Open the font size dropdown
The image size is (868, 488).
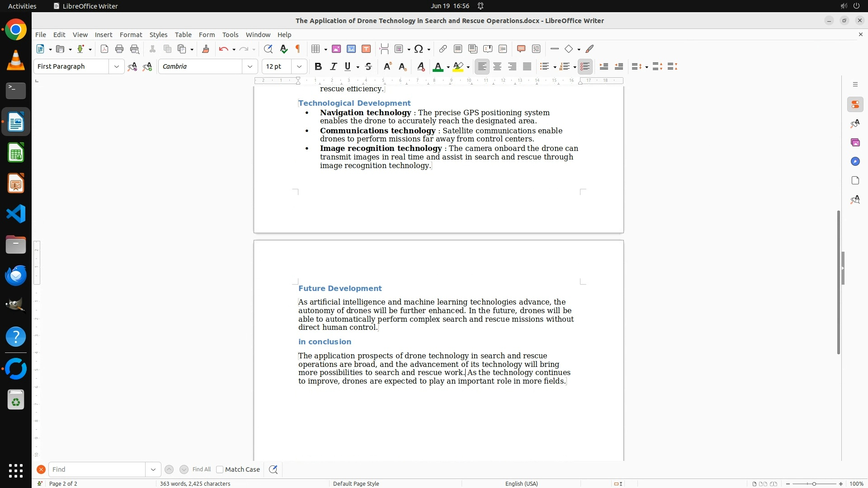[299, 67]
